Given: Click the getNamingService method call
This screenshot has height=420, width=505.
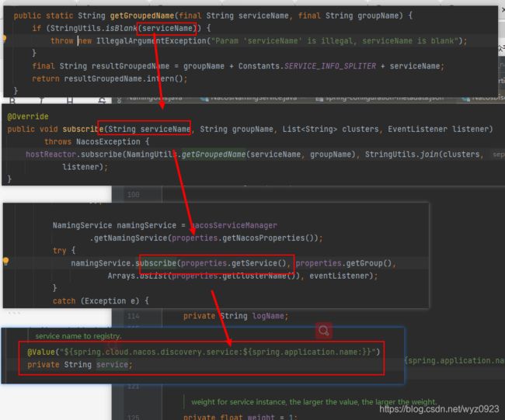Looking at the screenshot, I should pyautogui.click(x=131, y=238).
